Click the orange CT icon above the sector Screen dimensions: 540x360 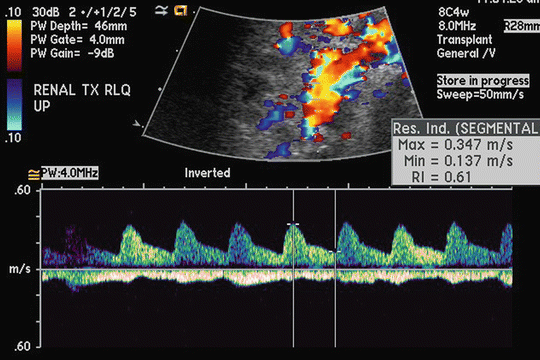tap(181, 11)
